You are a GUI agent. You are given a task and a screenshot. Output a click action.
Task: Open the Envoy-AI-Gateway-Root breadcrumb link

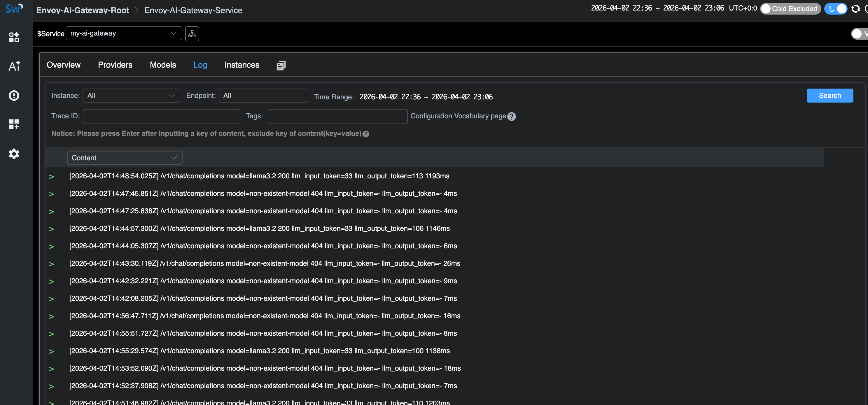point(83,10)
